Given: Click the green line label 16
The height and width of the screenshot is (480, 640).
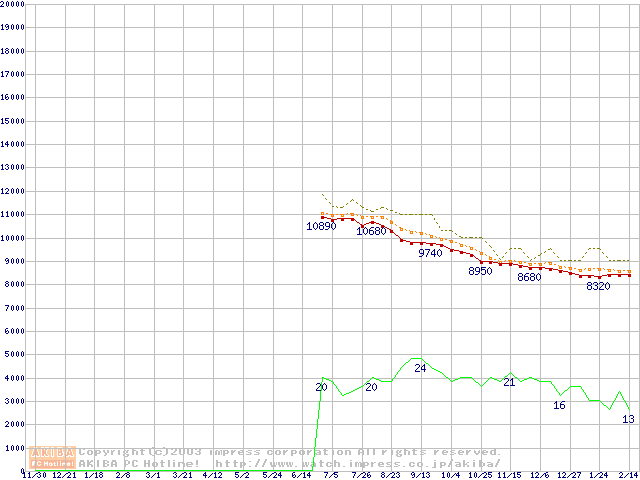Looking at the screenshot, I should [559, 405].
